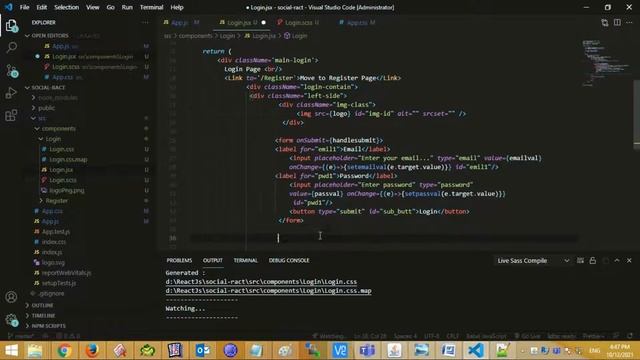Open logoPng.png in the file tree
This screenshot has width=640, height=360.
point(67,191)
